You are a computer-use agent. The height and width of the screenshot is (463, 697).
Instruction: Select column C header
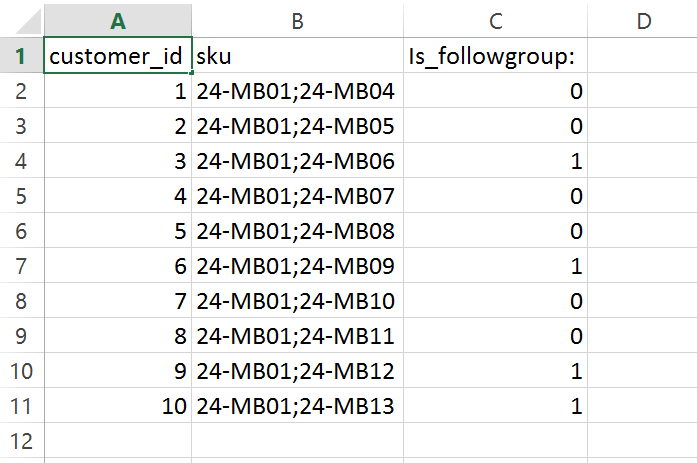[497, 20]
